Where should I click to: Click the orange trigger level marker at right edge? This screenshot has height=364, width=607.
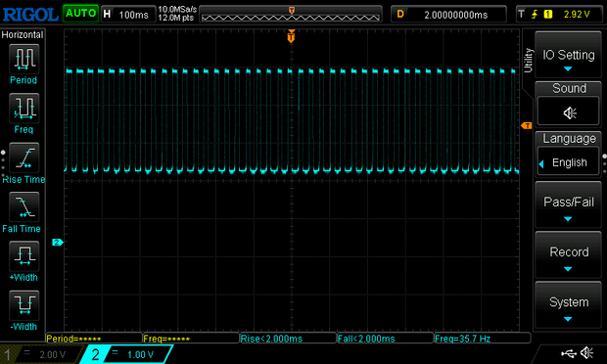(527, 125)
